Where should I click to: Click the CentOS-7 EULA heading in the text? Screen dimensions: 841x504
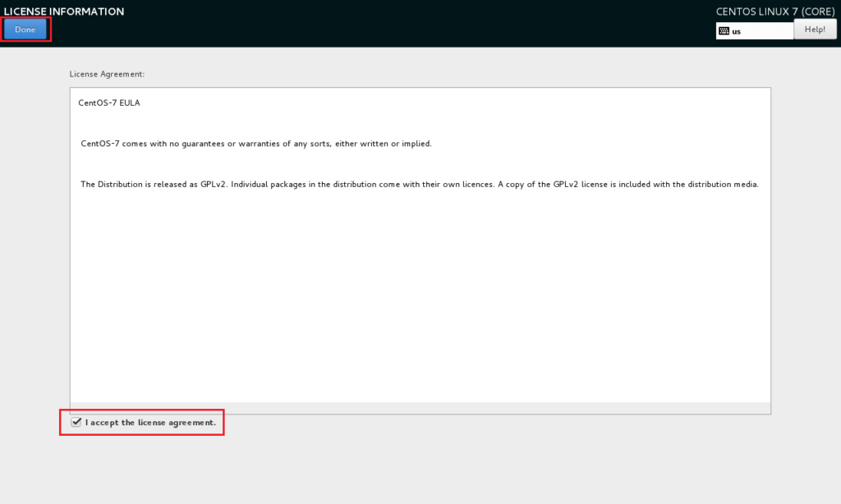click(x=108, y=102)
